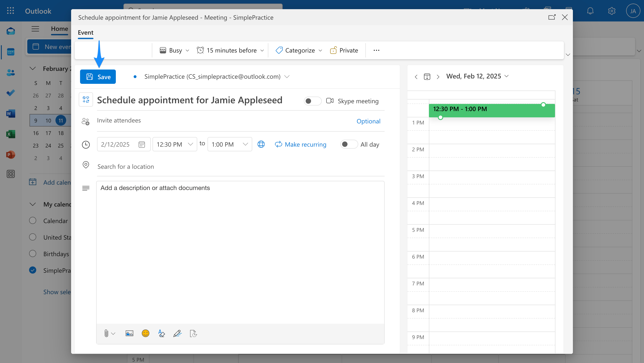
Task: Click the rightmost editor toolbar document icon
Action: click(x=193, y=333)
